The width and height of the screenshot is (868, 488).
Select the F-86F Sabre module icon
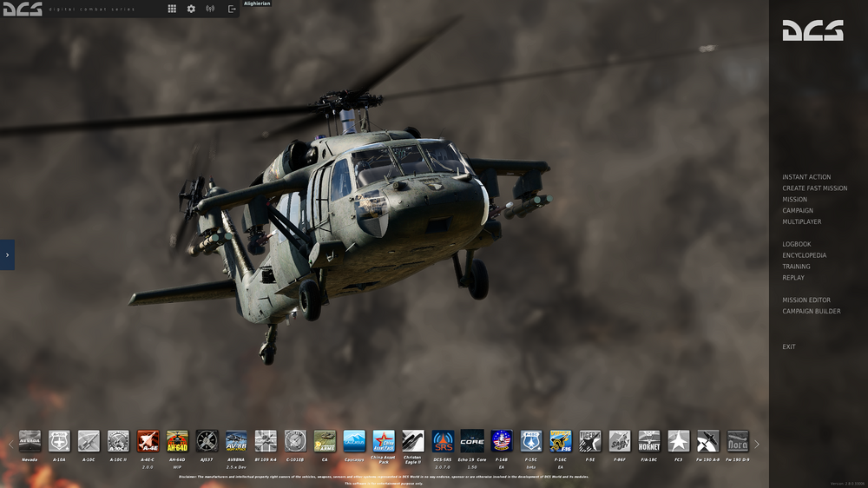pyautogui.click(x=620, y=441)
